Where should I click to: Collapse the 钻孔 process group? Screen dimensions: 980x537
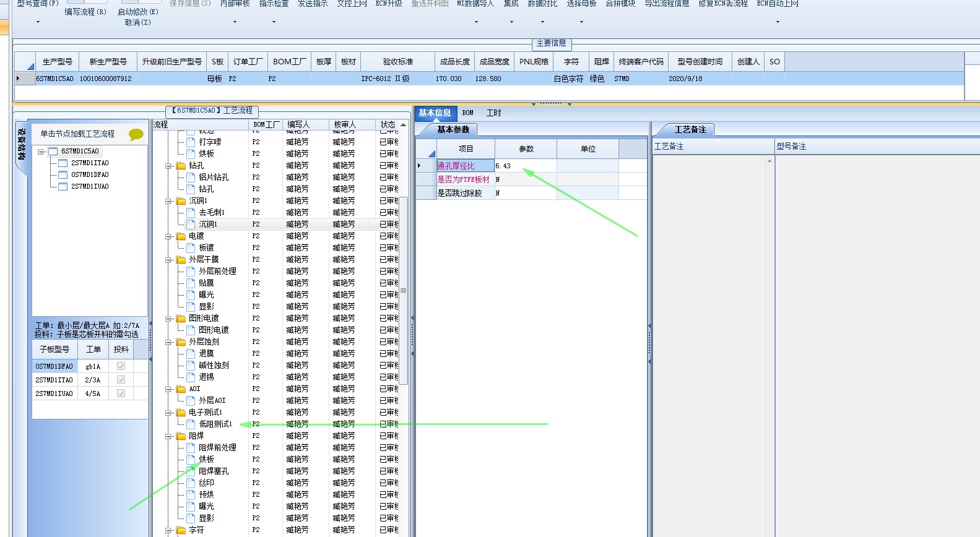pyautogui.click(x=168, y=166)
